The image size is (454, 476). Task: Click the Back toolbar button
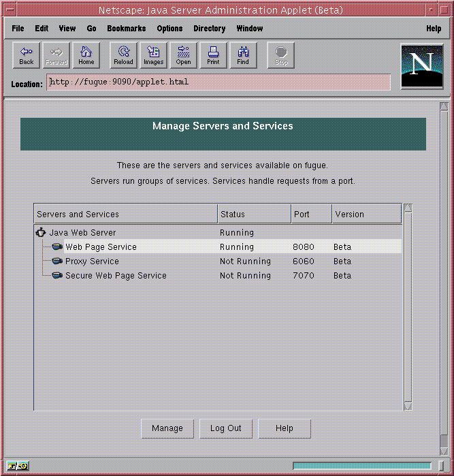[26, 56]
